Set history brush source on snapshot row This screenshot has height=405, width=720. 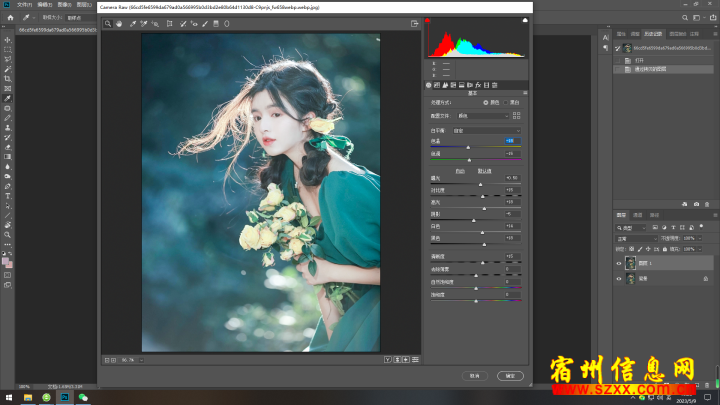[x=618, y=48]
